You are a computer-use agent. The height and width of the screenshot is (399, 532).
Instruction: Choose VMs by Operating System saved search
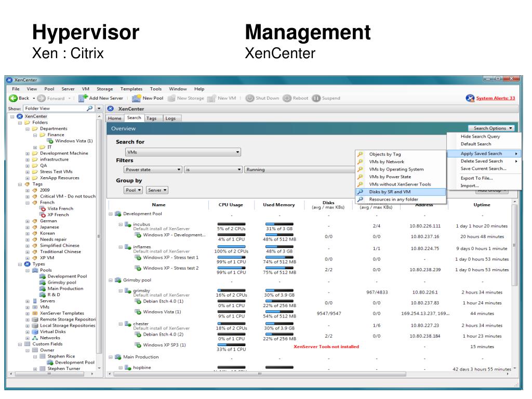[x=401, y=169]
